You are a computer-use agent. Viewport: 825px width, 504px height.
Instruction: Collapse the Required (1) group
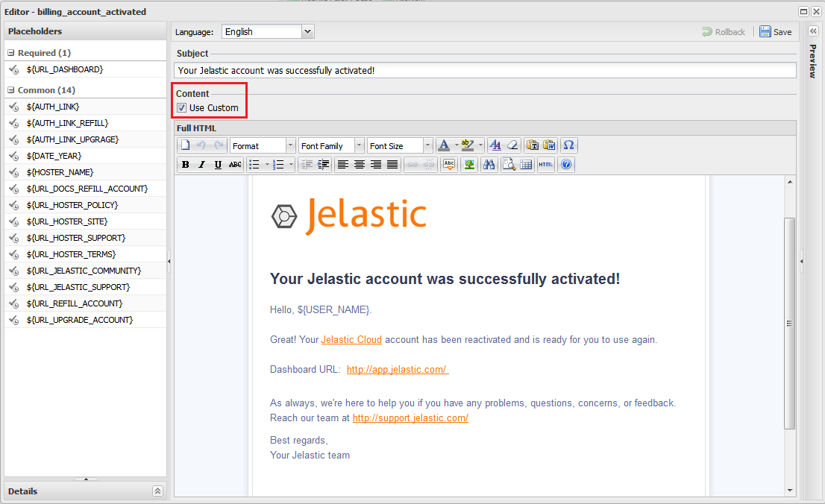point(11,53)
